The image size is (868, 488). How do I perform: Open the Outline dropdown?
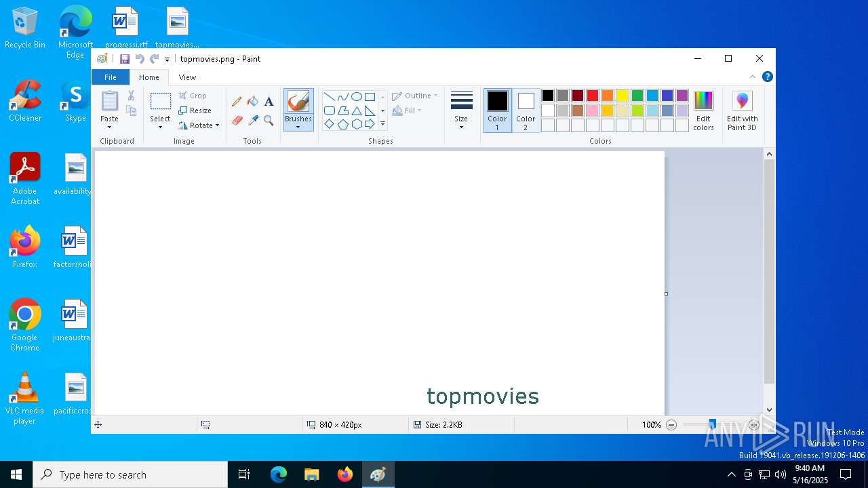pos(415,96)
